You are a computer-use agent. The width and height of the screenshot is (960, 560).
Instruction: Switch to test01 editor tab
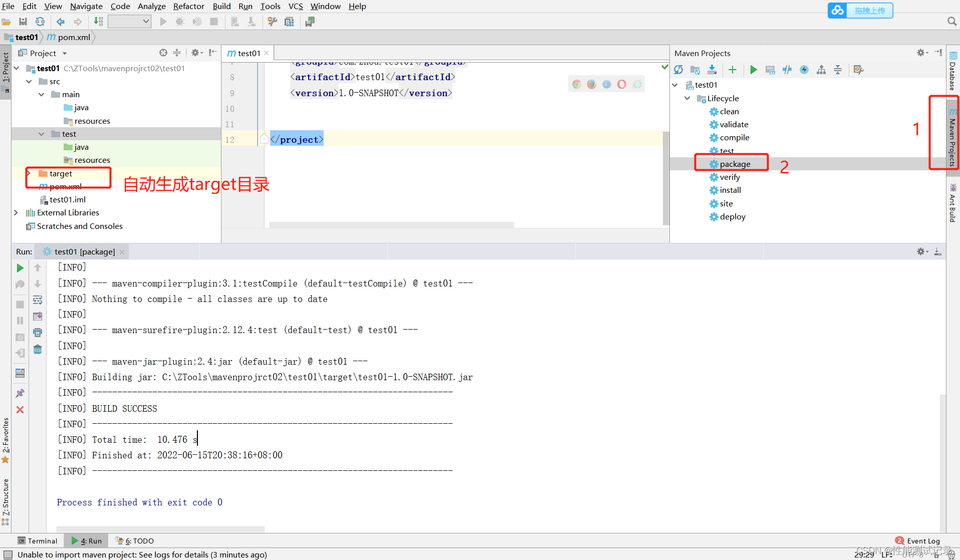pos(248,53)
